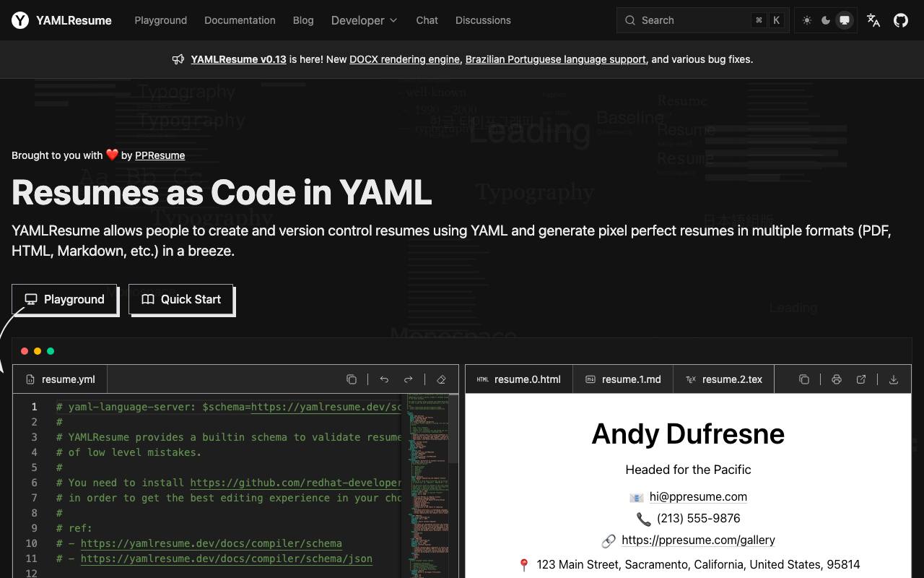
Task: Visit the PPResume link
Action: pos(160,155)
